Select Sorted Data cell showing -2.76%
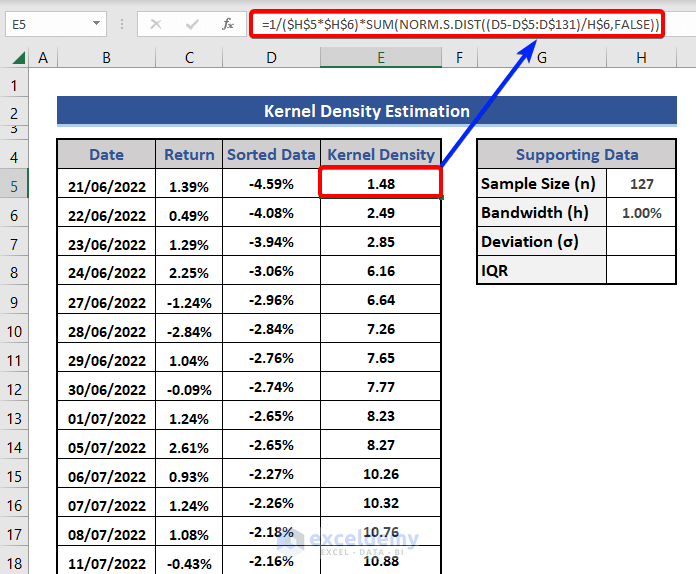This screenshot has height=574, width=696. [x=271, y=358]
